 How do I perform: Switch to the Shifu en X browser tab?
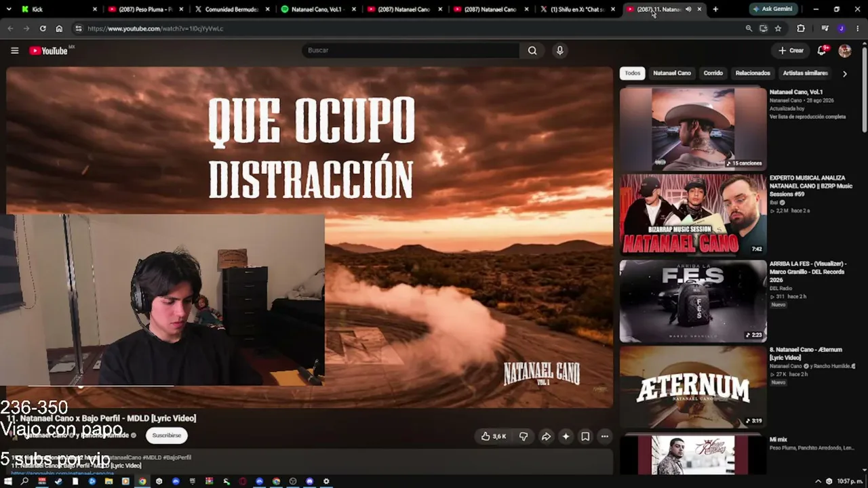(578, 9)
